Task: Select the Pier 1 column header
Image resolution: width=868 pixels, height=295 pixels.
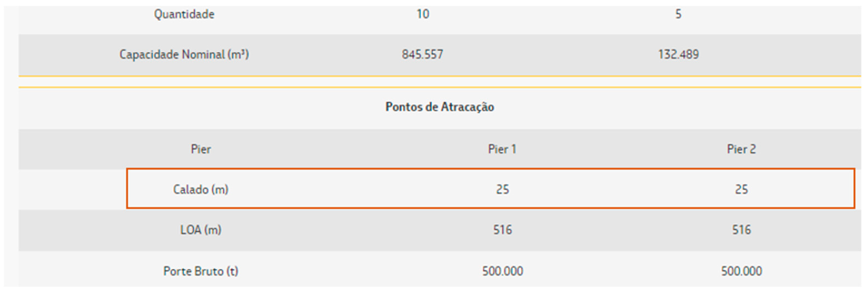Action: [x=502, y=149]
